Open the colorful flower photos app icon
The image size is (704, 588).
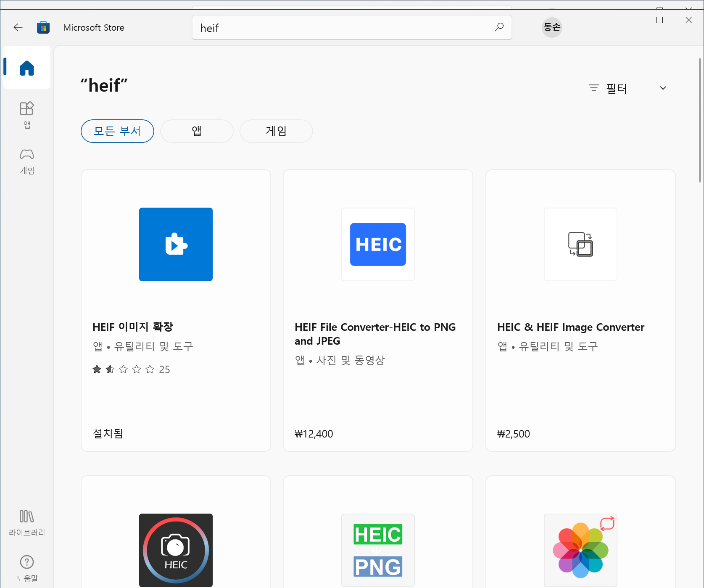(x=580, y=550)
